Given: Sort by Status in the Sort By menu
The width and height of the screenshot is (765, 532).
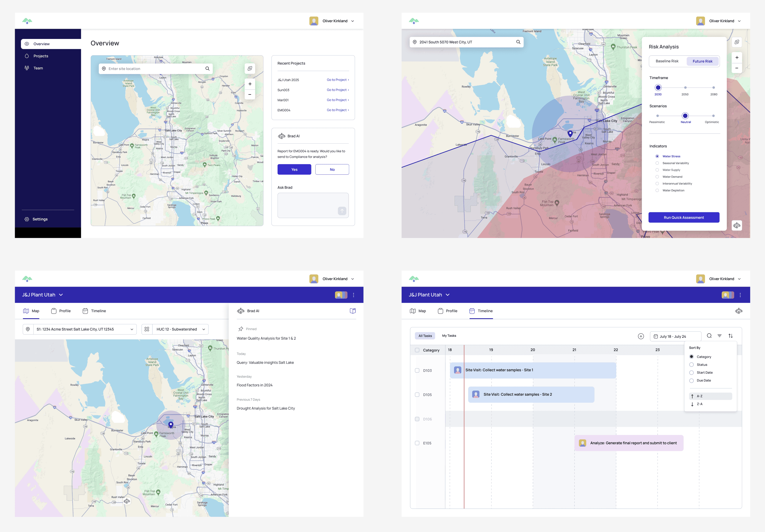Looking at the screenshot, I should coord(691,365).
